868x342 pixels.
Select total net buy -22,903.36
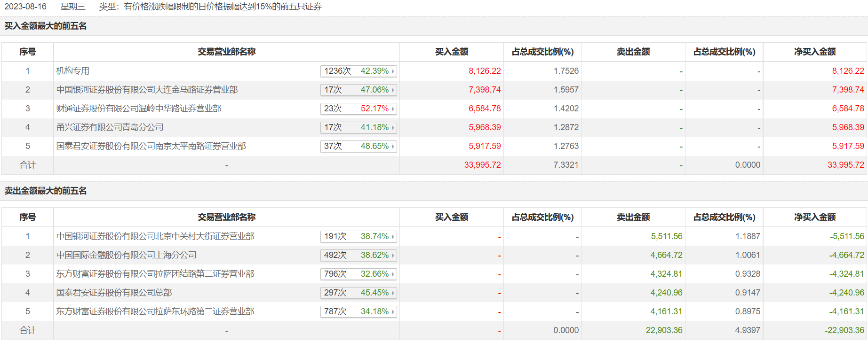[x=844, y=330]
